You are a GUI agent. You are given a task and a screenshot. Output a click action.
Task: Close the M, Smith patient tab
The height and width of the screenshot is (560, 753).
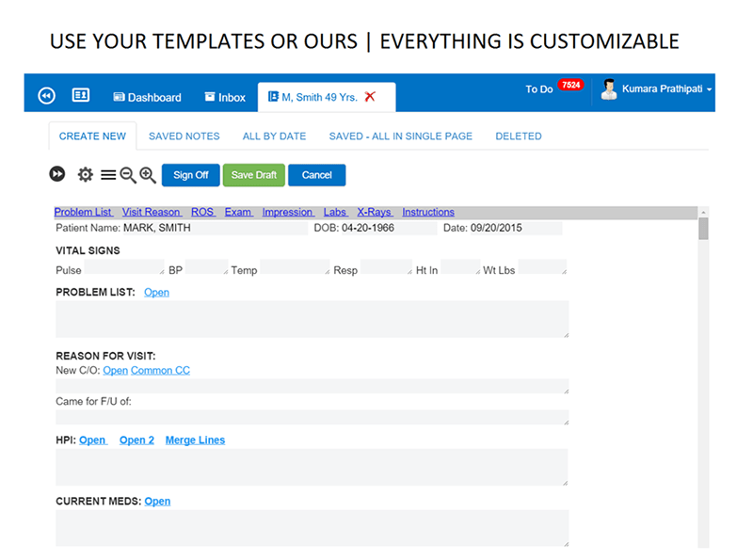(x=370, y=97)
